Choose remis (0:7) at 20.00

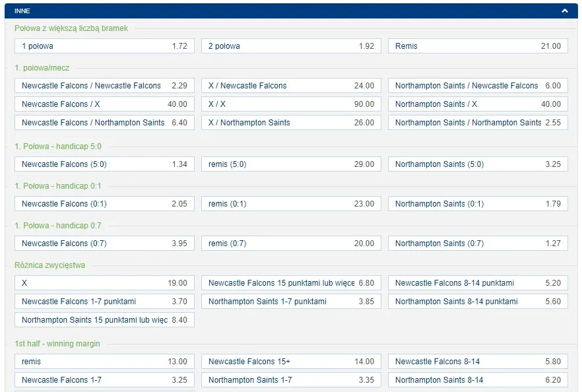click(291, 244)
